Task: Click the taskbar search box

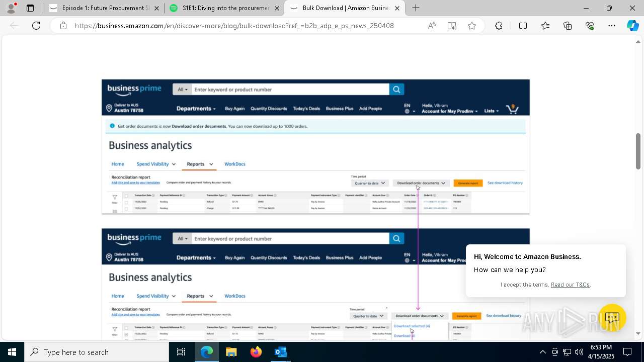Action: pos(97,352)
